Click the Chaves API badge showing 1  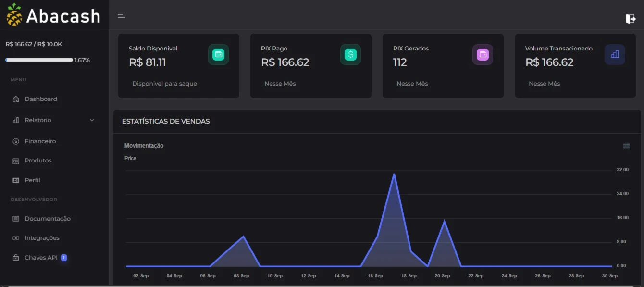pyautogui.click(x=64, y=258)
